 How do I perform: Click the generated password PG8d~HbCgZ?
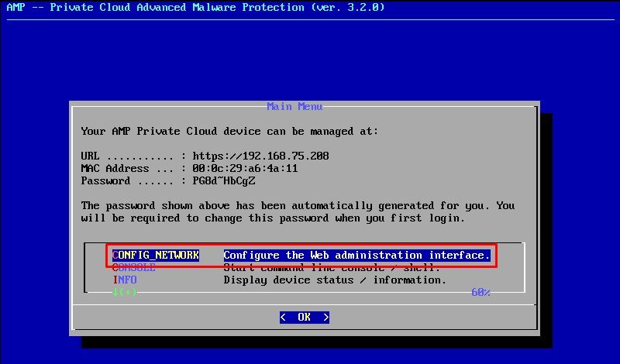(x=223, y=181)
